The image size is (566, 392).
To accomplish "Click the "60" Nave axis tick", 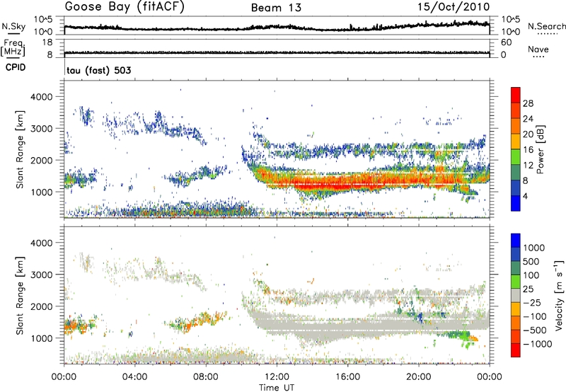I will tap(506, 42).
